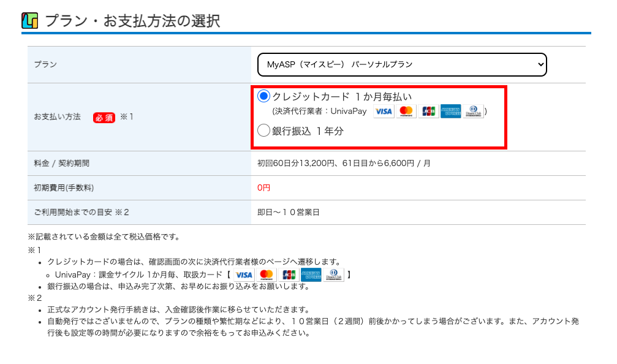Click the American Express icon in the notes
This screenshot has height=364, width=617.
311,275
